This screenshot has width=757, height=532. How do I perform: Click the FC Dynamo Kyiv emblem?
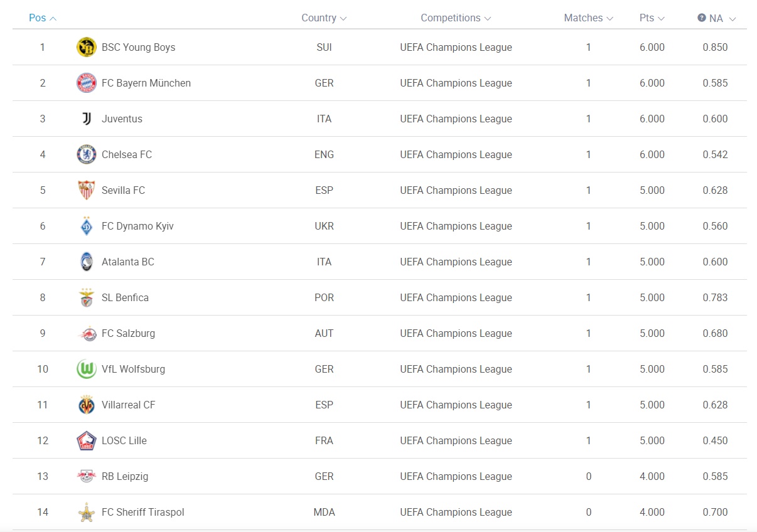tap(86, 226)
